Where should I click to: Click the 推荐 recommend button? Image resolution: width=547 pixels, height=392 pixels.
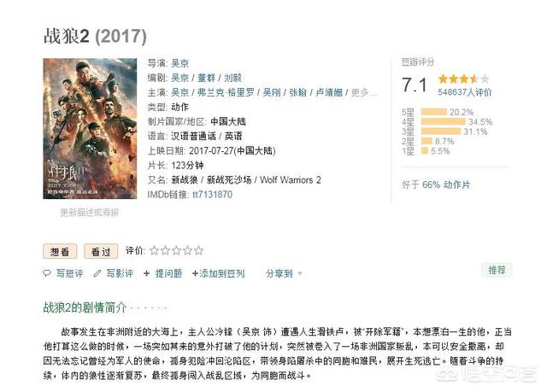[x=497, y=270]
